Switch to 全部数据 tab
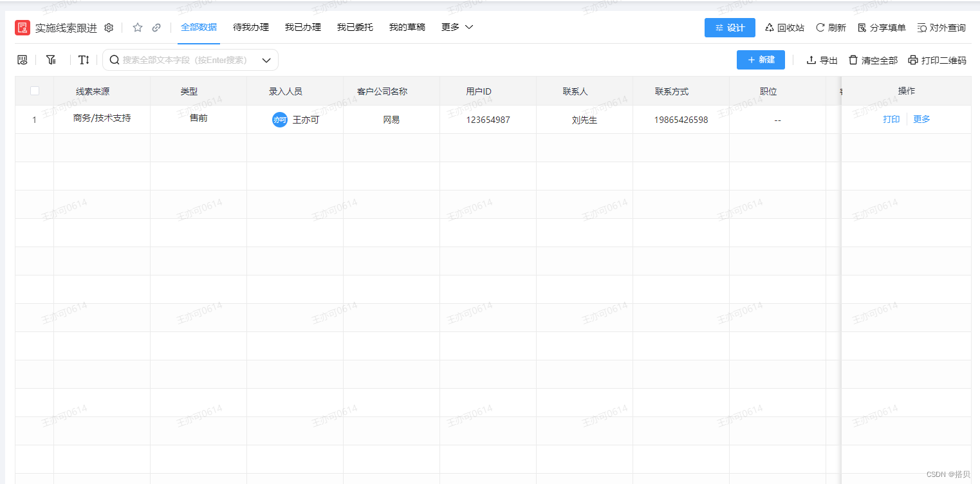 199,27
